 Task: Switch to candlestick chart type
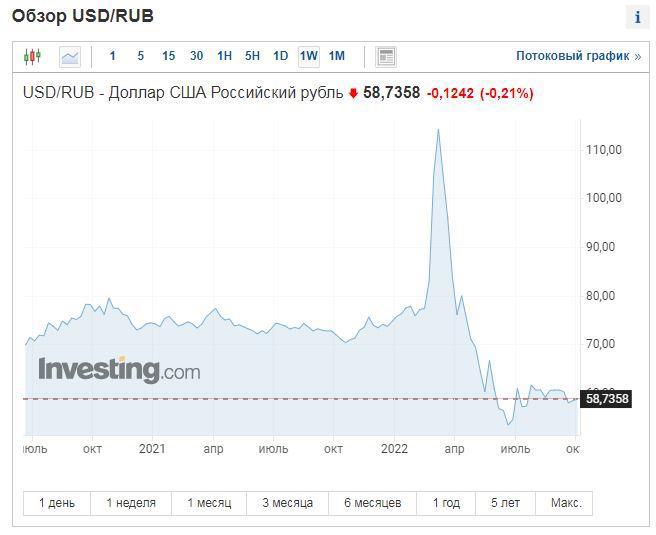point(32,56)
